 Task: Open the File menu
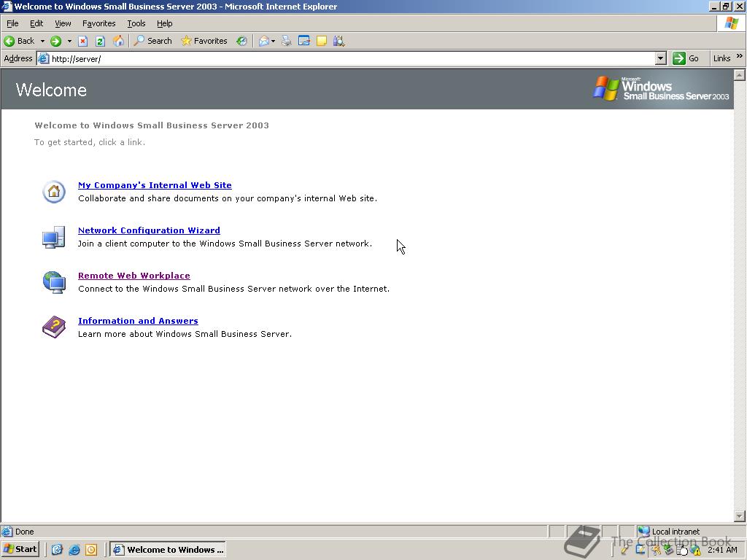point(12,23)
